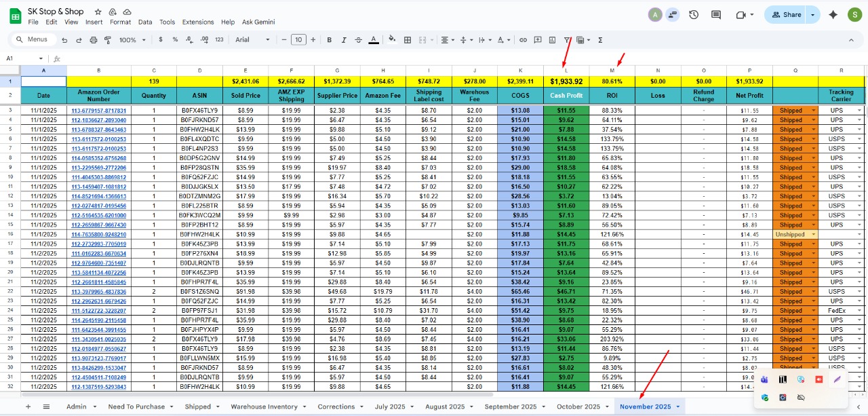Toggle strikethrough formatting
This screenshot has height=416, width=868.
click(x=359, y=40)
